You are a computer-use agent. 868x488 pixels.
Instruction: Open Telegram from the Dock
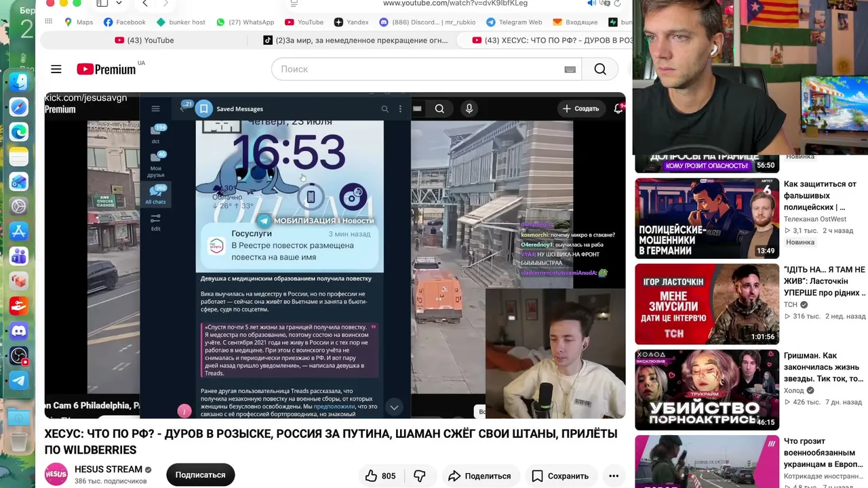point(19,380)
